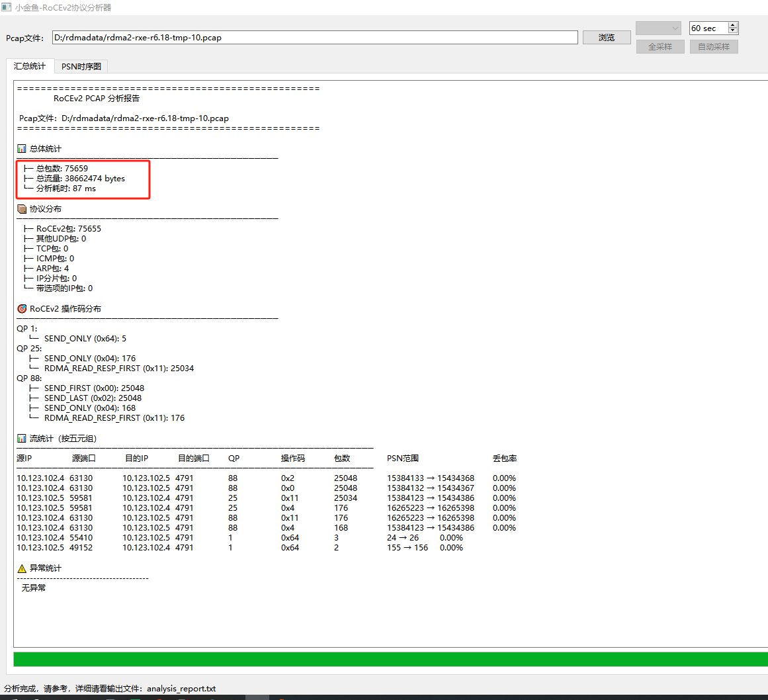Click the Pcap文件 path input field
Image resolution: width=768 pixels, height=700 pixels.
[x=315, y=38]
